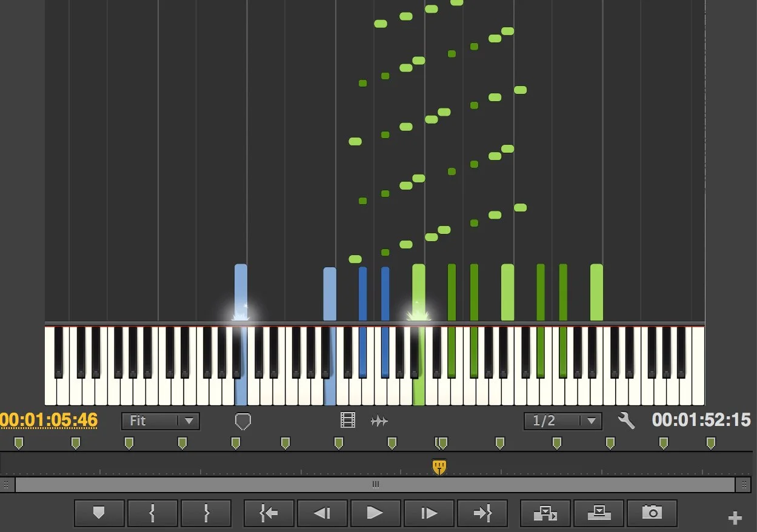
Task: Step back one frame
Action: point(322,513)
